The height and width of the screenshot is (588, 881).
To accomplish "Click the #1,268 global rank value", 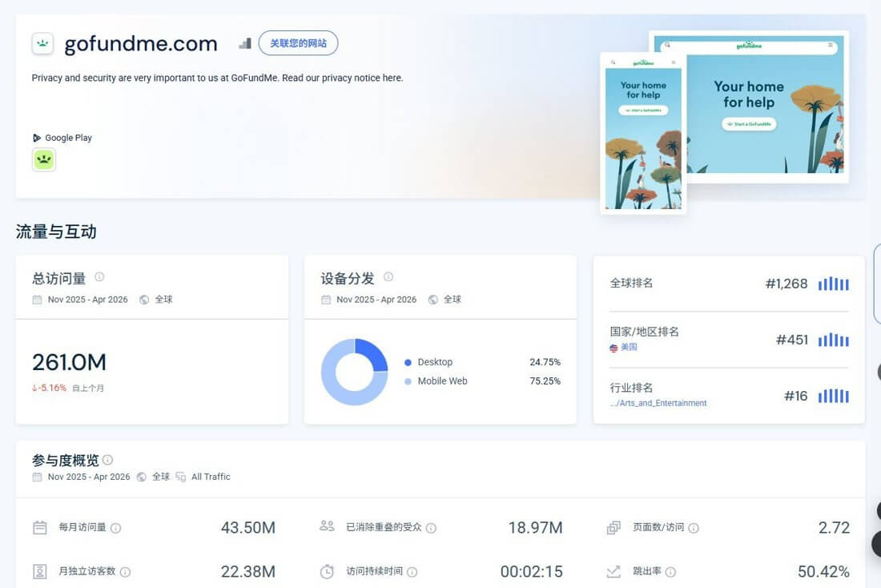I will click(786, 284).
